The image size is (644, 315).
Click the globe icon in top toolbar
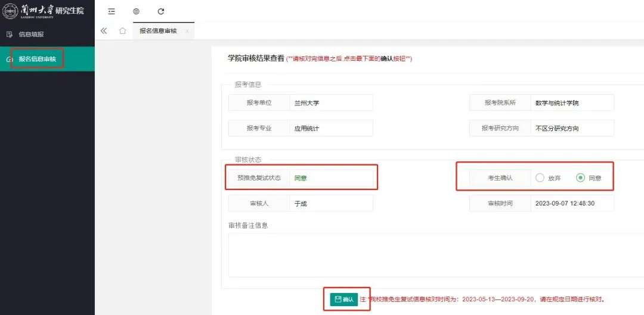coord(136,11)
